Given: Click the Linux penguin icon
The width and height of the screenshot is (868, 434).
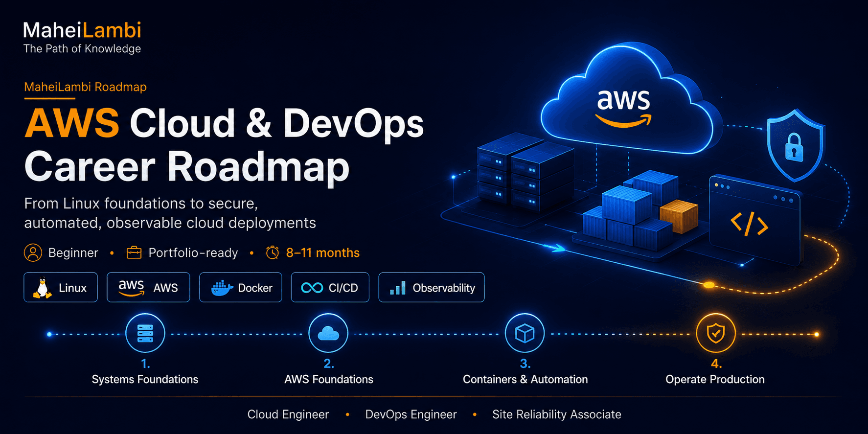Looking at the screenshot, I should pos(42,288).
